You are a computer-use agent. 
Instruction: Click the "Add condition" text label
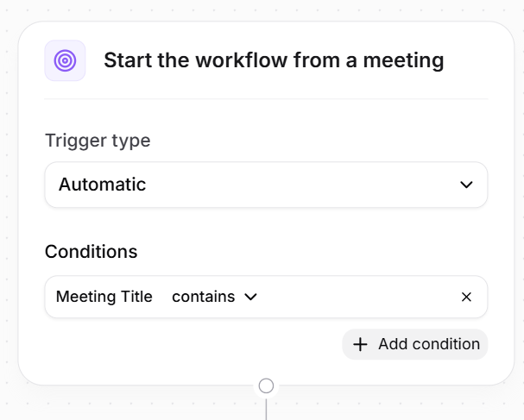428,344
